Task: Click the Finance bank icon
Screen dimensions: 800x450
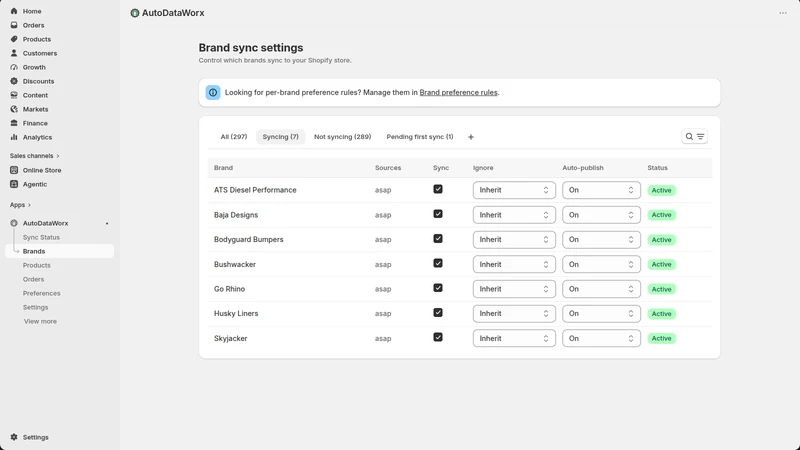Action: 14,123
